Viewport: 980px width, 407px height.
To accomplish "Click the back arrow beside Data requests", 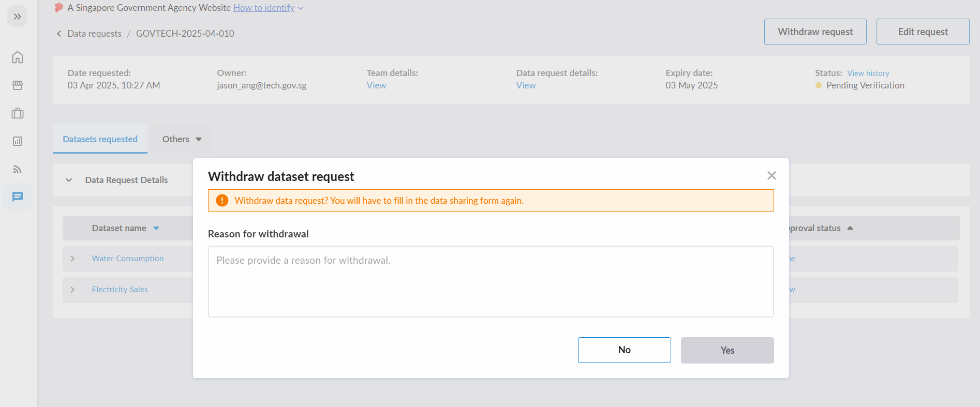I will (x=58, y=34).
